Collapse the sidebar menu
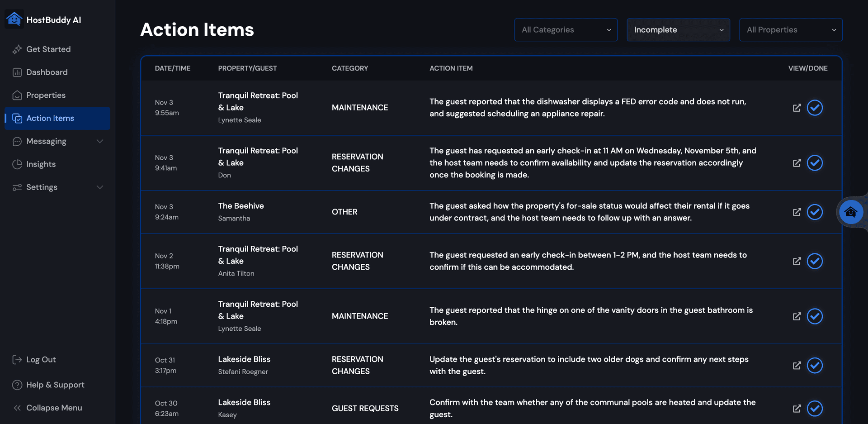 [x=54, y=408]
